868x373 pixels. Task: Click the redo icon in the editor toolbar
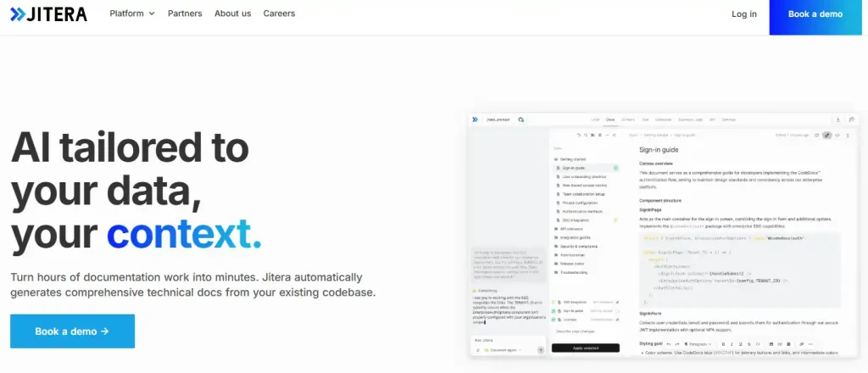click(677, 344)
